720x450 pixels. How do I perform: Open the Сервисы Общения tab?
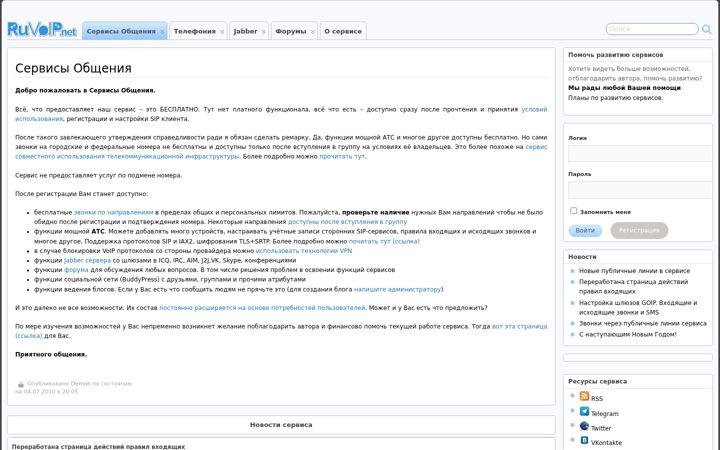point(124,31)
